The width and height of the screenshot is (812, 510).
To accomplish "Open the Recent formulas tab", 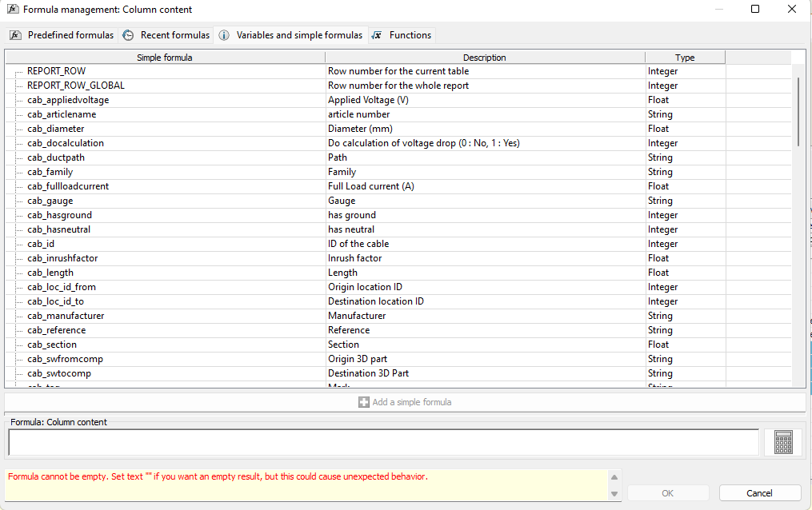I will point(167,35).
